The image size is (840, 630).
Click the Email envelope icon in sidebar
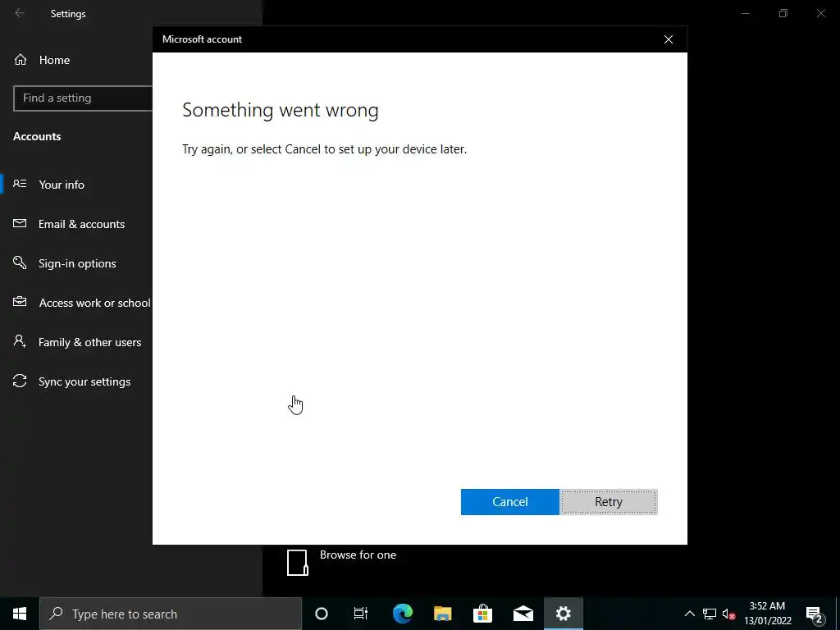tap(20, 223)
